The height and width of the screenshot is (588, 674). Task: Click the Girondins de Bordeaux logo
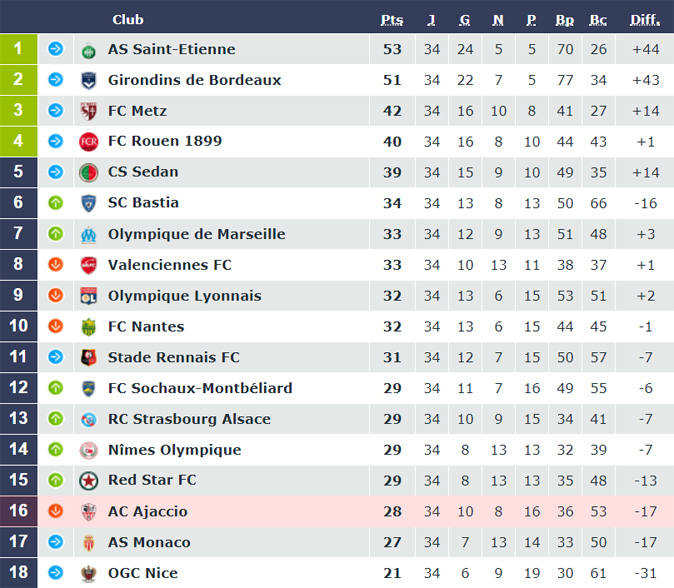(89, 80)
